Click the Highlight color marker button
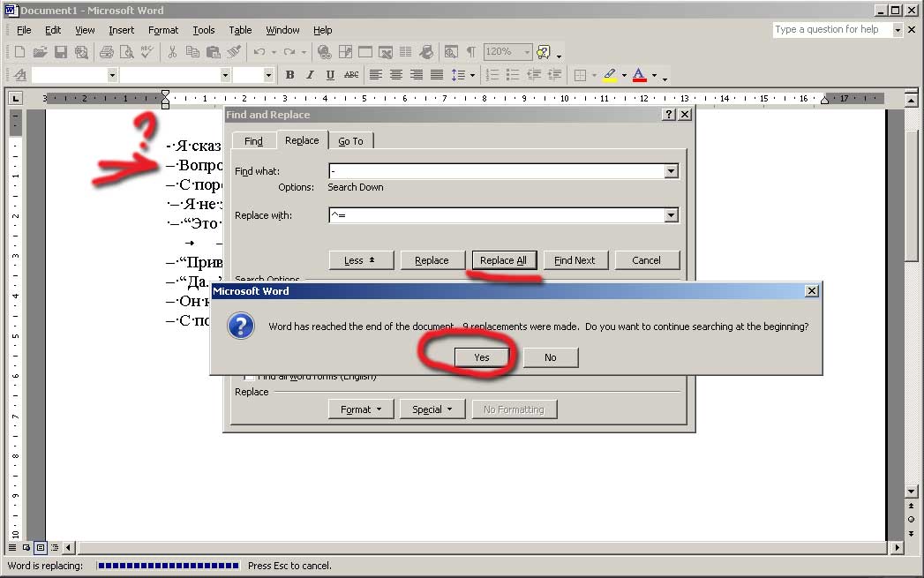 (x=610, y=75)
